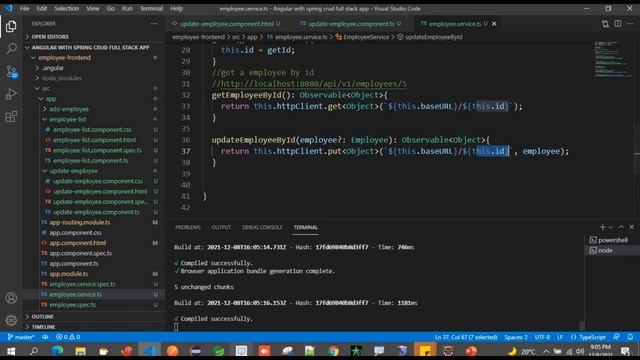Click the Explorer more actions ellipsis
Screen dimensions: 640x360
click(154, 24)
